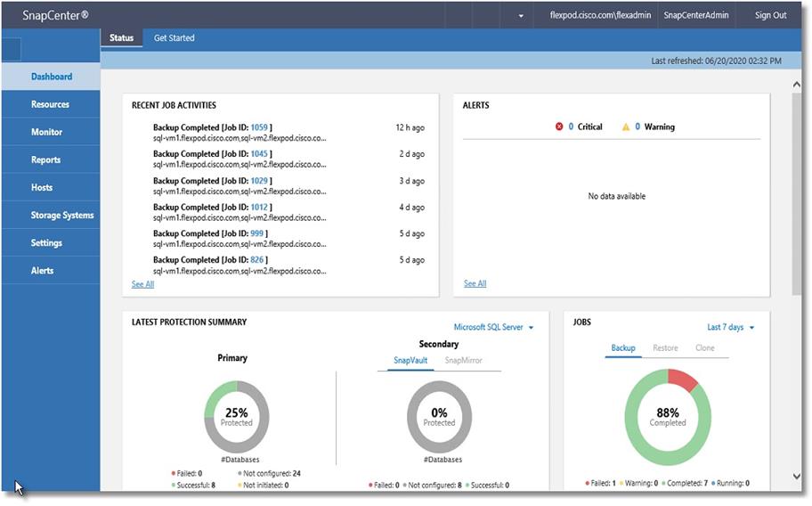The image size is (812, 506).
Task: Click the 'Completed: 7' jobs legend entry
Action: coord(685,483)
